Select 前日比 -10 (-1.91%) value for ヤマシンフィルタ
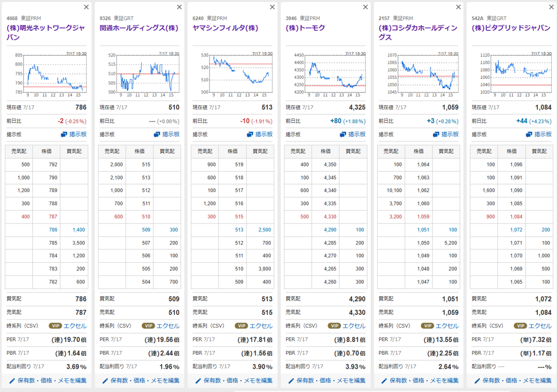This screenshot has width=557, height=392. click(256, 121)
